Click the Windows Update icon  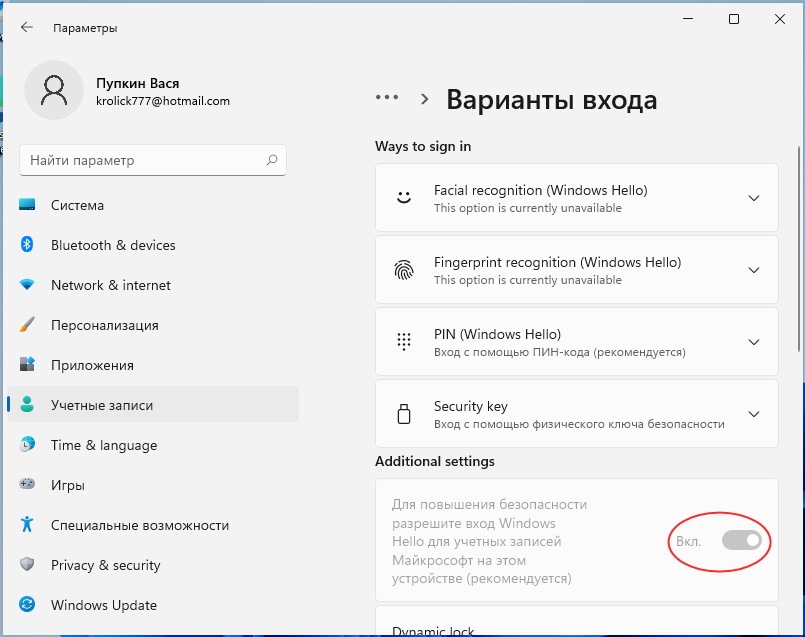28,605
